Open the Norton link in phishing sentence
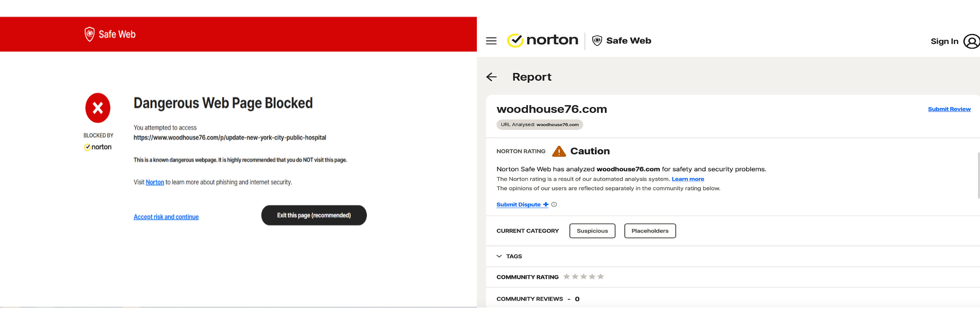Image resolution: width=980 pixels, height=323 pixels. coord(155,182)
